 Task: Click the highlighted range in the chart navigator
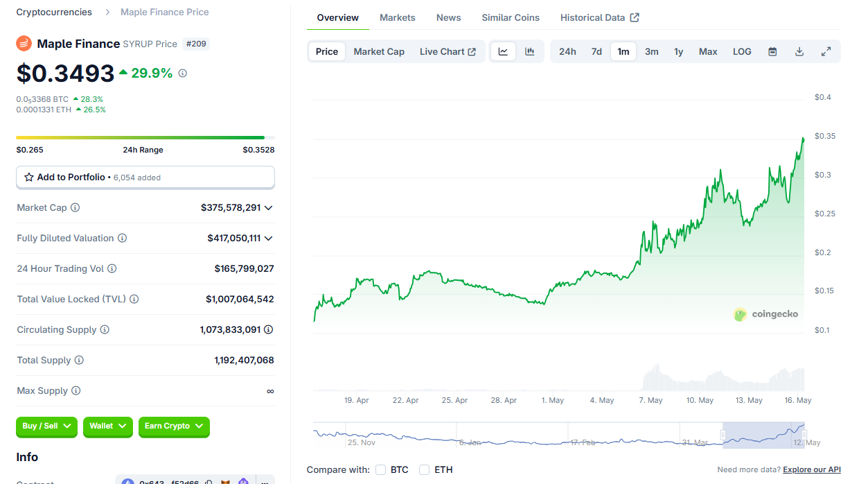pos(763,435)
